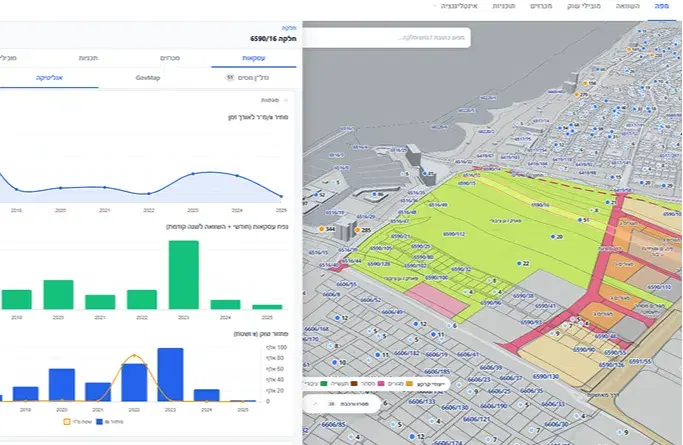Click the 2023 data point on price line chart
The image size is (683, 445).
(193, 174)
